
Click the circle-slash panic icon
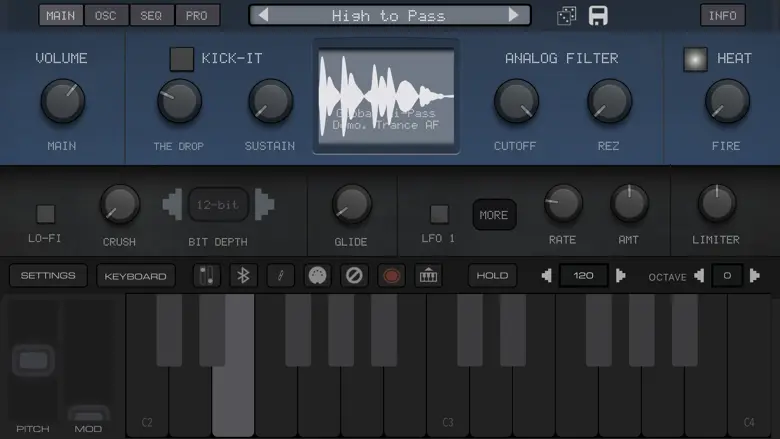pos(354,276)
